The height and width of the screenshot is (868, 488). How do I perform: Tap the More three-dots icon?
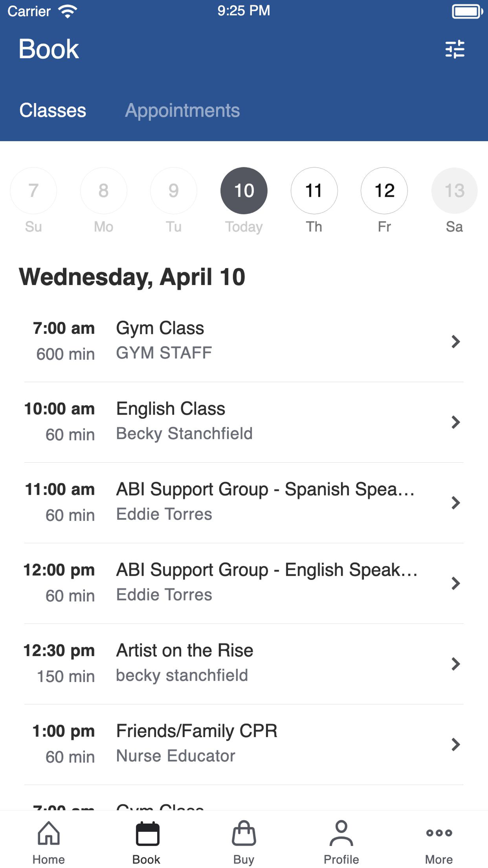(x=439, y=833)
